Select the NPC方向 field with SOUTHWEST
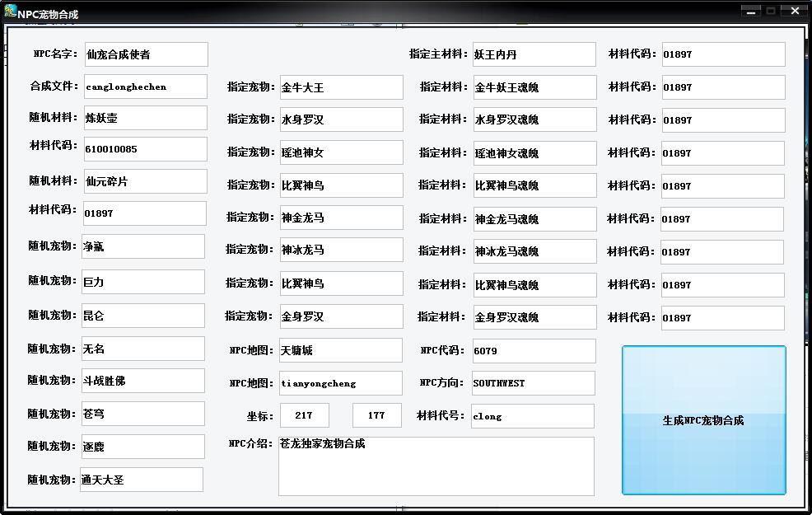Screen dimensions: 812x515 532,383
